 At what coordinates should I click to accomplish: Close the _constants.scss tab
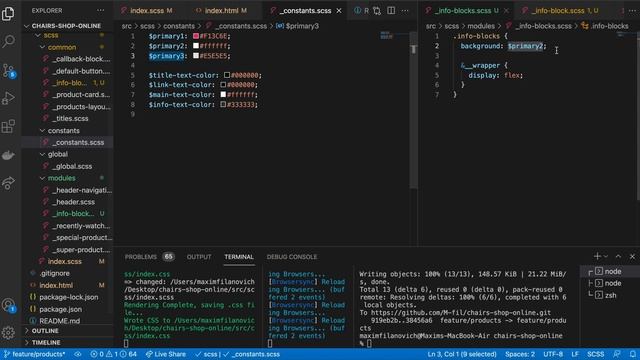click(339, 11)
